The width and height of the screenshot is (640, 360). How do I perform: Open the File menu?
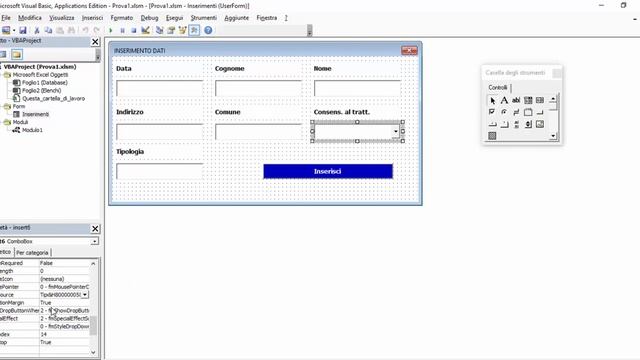tap(6, 18)
